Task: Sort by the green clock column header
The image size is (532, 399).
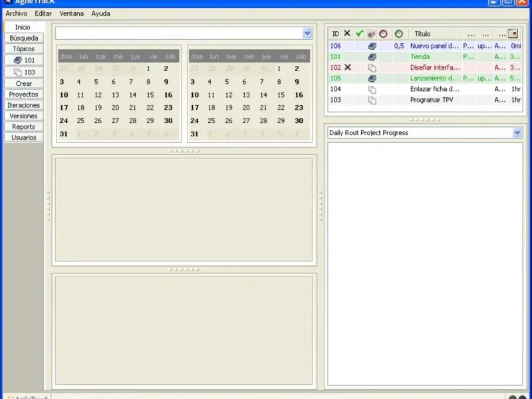Action: tap(398, 34)
